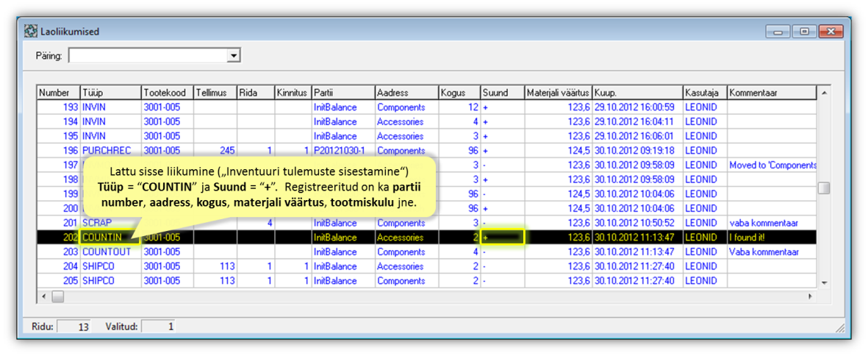The width and height of the screenshot is (868, 356).
Task: Click the Laoliikumised window title icon
Action: pyautogui.click(x=30, y=32)
